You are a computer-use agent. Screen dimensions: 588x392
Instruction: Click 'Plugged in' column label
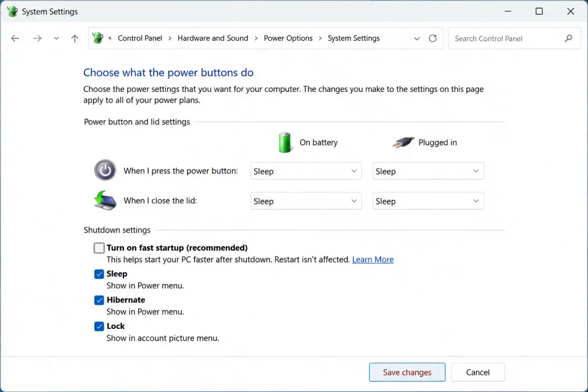click(x=438, y=142)
